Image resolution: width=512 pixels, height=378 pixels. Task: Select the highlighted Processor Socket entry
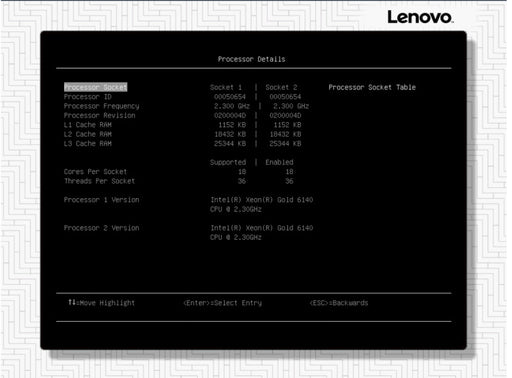(95, 87)
